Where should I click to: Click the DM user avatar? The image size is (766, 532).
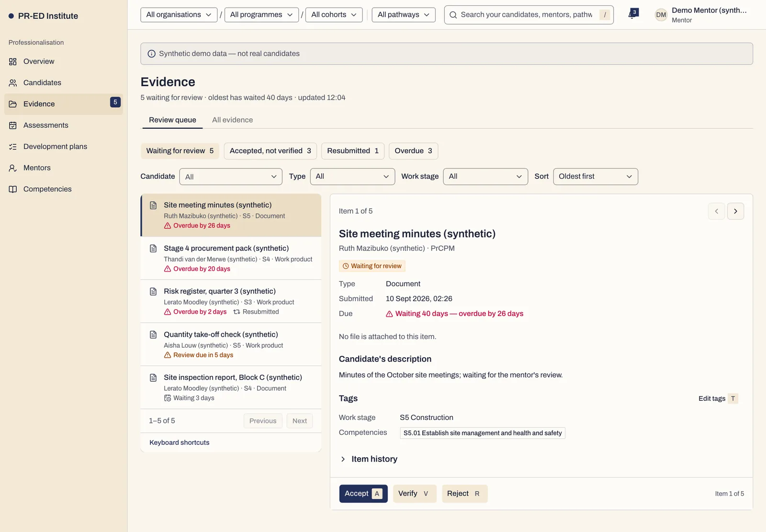[x=661, y=15]
